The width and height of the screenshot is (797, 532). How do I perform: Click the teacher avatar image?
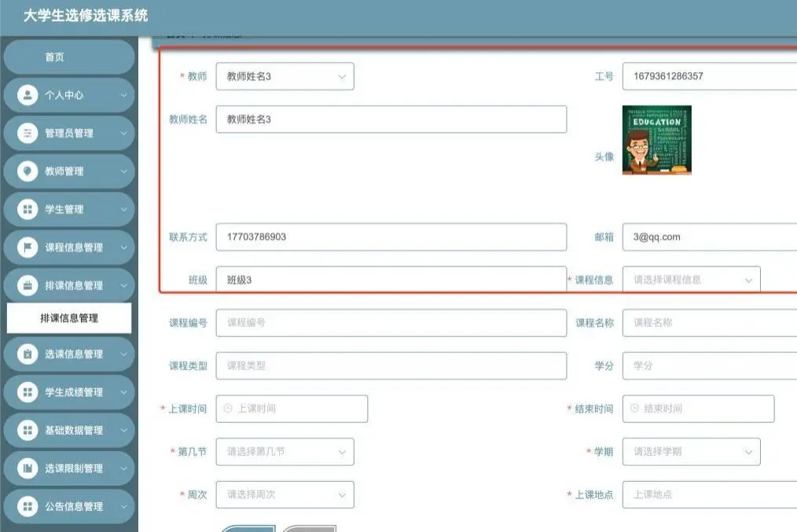pos(656,139)
